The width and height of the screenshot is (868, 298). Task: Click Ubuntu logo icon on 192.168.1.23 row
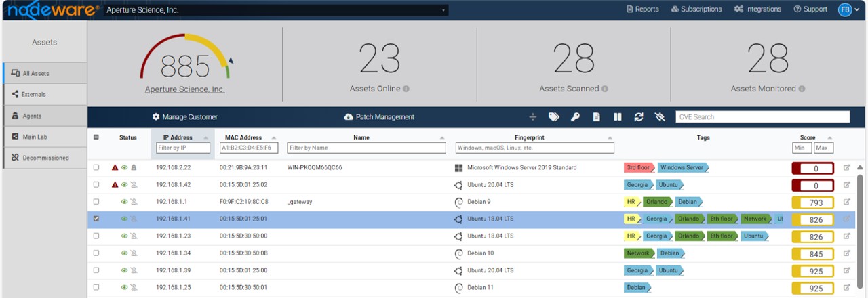click(x=458, y=236)
